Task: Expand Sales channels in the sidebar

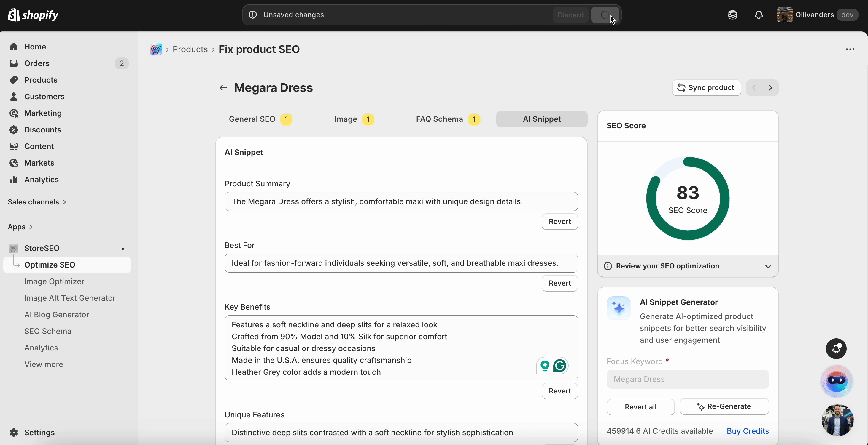Action: pyautogui.click(x=64, y=202)
